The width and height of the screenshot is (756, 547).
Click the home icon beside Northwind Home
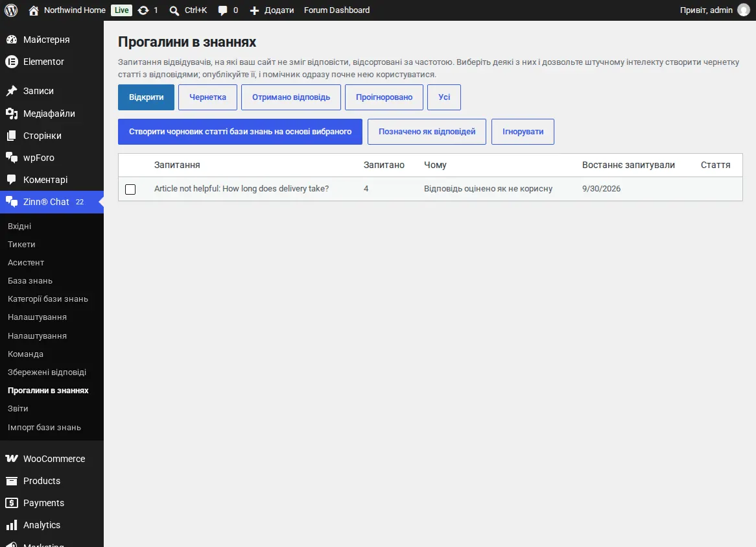coord(33,10)
